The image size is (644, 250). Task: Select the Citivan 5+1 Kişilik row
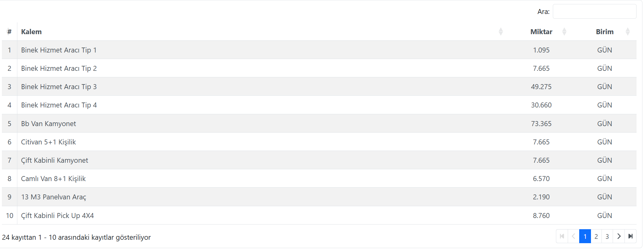coord(48,142)
